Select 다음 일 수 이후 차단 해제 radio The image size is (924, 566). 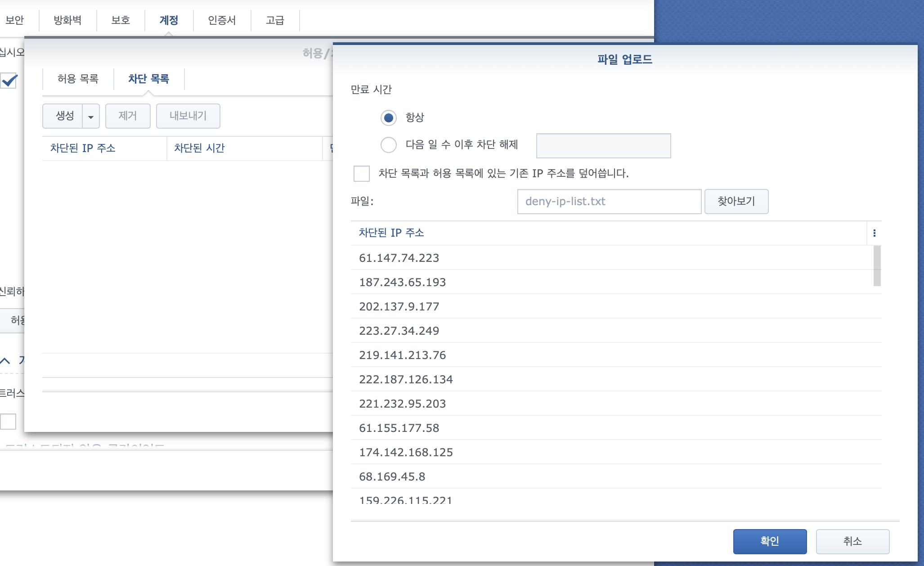[x=389, y=145]
